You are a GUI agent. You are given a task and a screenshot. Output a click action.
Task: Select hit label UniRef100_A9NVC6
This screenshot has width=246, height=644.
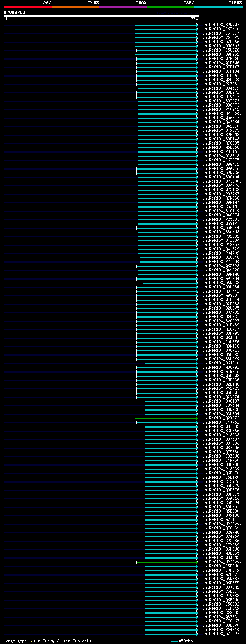[221, 173]
